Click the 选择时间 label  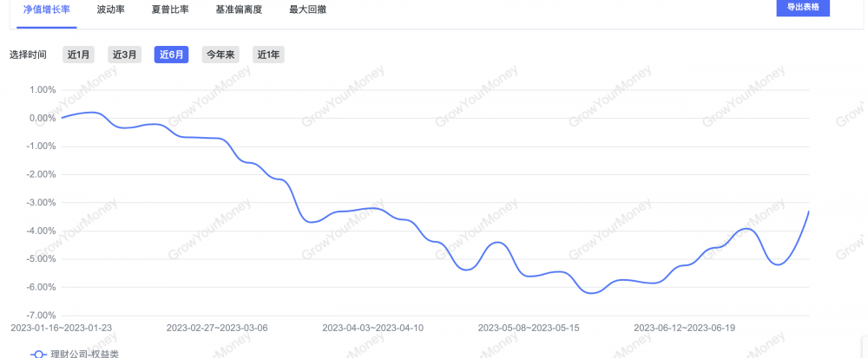point(29,55)
